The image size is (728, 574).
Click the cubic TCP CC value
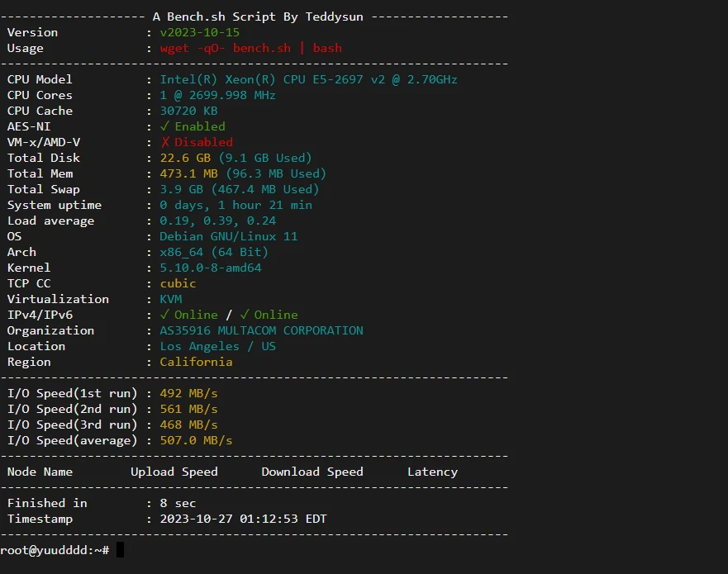(178, 283)
